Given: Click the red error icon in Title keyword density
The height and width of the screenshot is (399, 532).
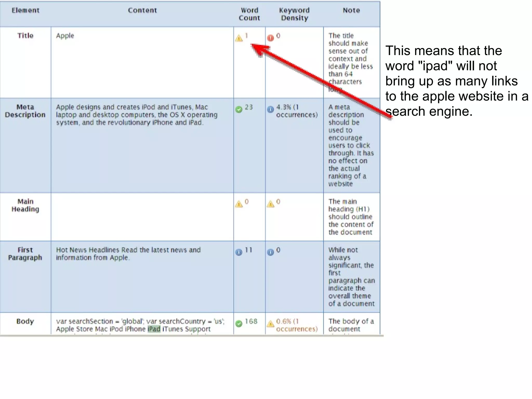Looking at the screenshot, I should coord(270,38).
